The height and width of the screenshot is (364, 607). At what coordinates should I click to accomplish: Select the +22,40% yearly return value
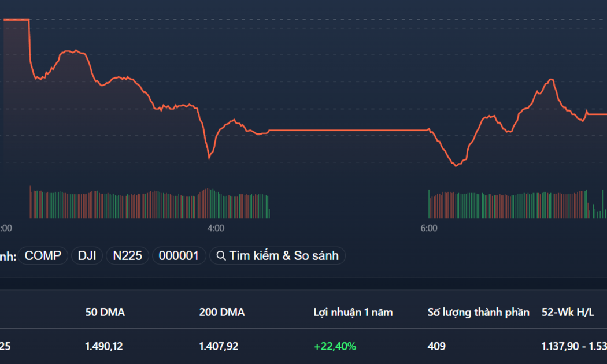pyautogui.click(x=335, y=346)
